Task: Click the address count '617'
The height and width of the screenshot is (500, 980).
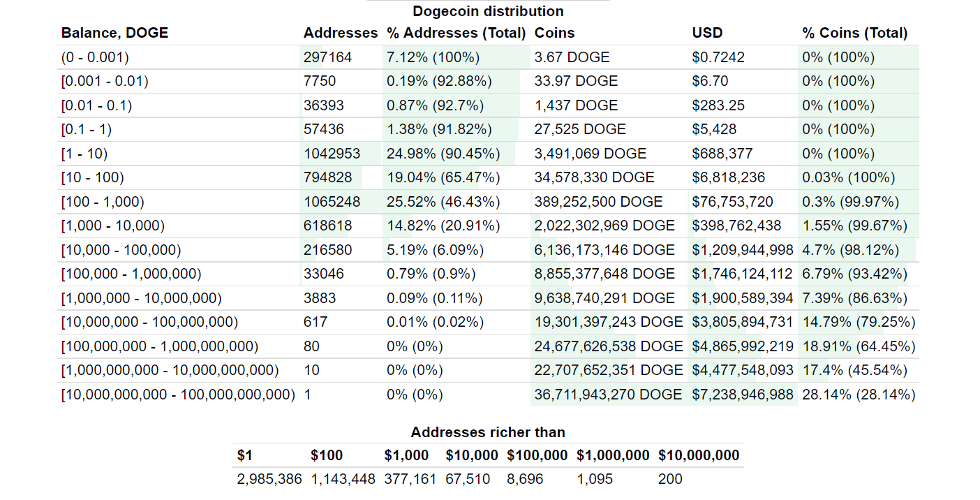Action: [x=315, y=322]
